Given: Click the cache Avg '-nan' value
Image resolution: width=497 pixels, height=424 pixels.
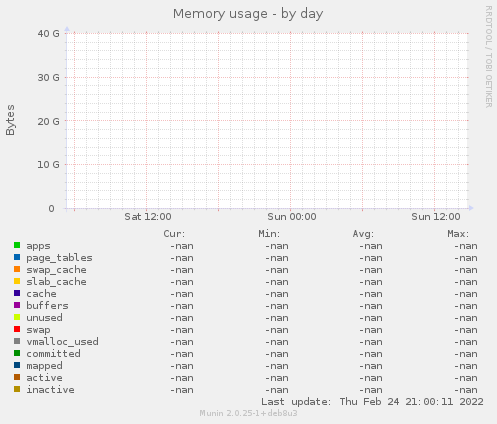Looking at the screenshot, I should [371, 294].
